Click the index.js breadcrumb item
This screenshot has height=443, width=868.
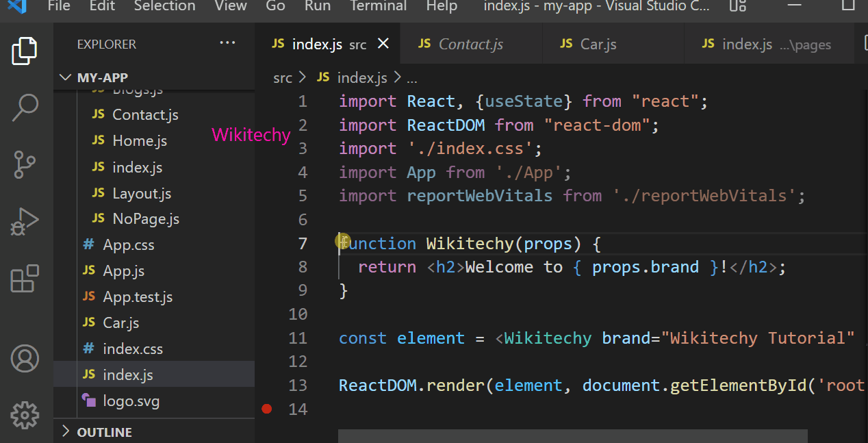pyautogui.click(x=361, y=77)
